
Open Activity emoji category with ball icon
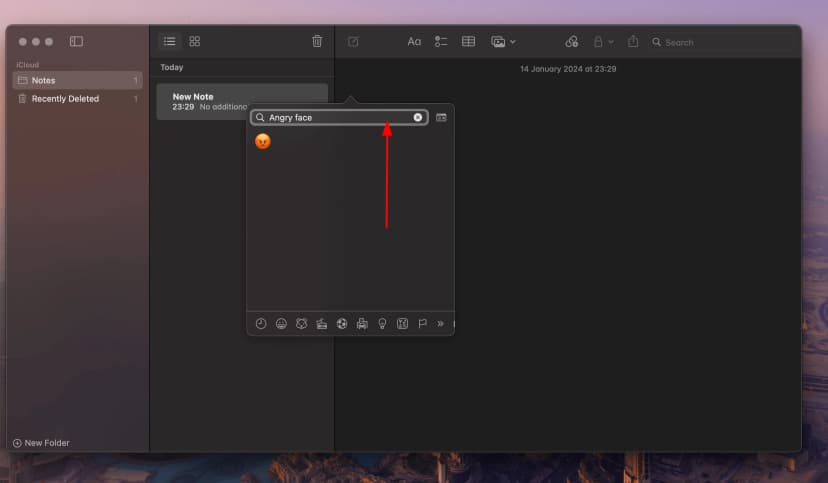coord(342,324)
